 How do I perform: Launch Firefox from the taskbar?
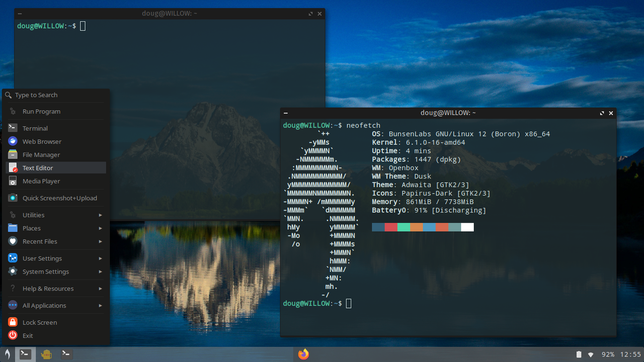pos(303,354)
